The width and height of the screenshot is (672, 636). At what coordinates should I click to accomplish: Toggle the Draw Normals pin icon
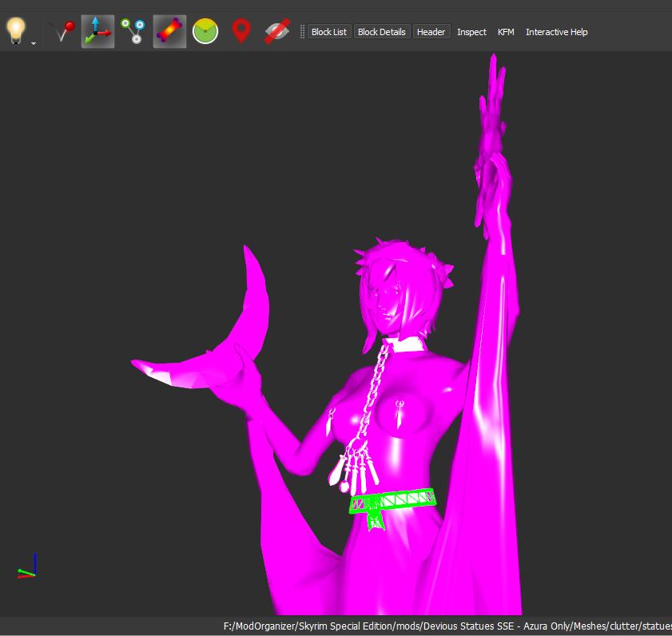pyautogui.click(x=62, y=31)
